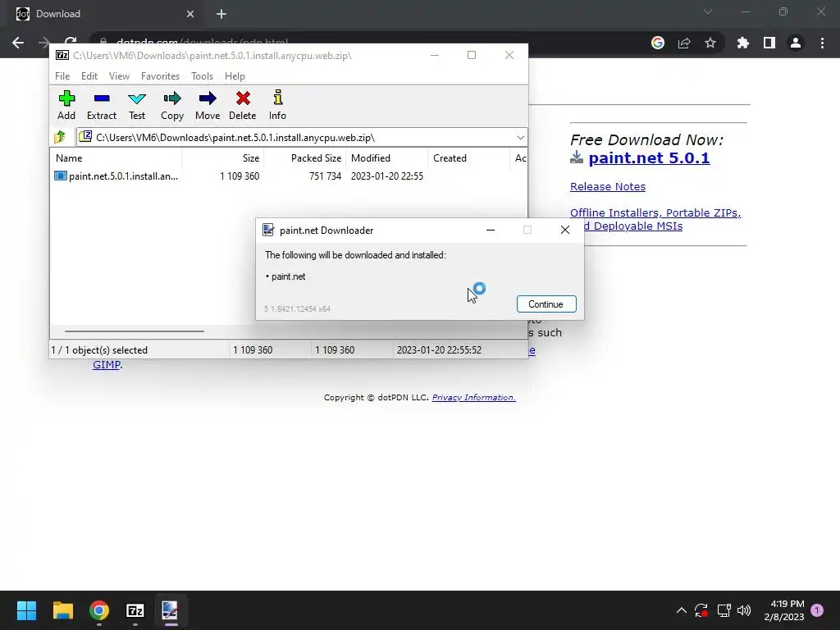
Task: Click the share page icon in Chrome
Action: pyautogui.click(x=684, y=43)
